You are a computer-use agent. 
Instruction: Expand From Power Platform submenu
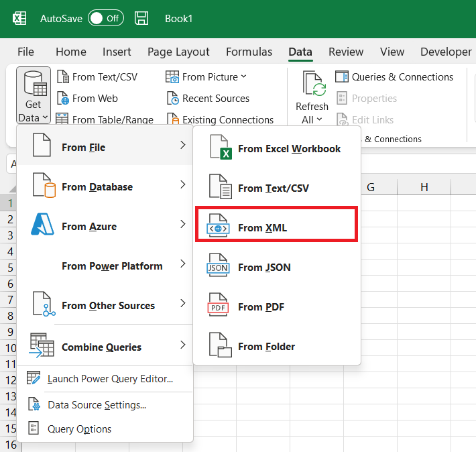click(x=105, y=265)
